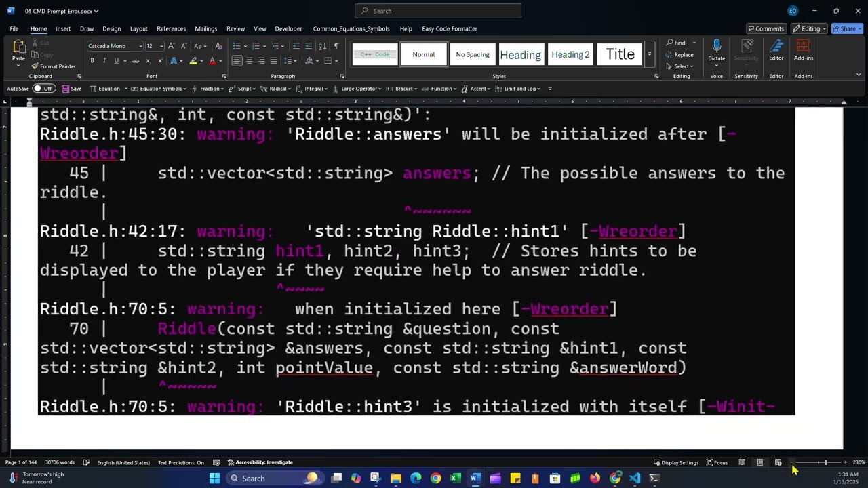Screen dimensions: 868x488
Task: Apply Bold formatting
Action: point(92,61)
